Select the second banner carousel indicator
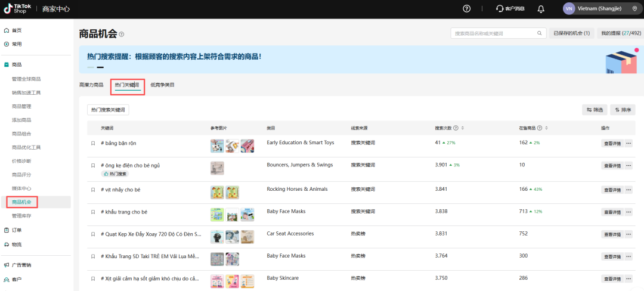The height and width of the screenshot is (291, 644). 100,67
